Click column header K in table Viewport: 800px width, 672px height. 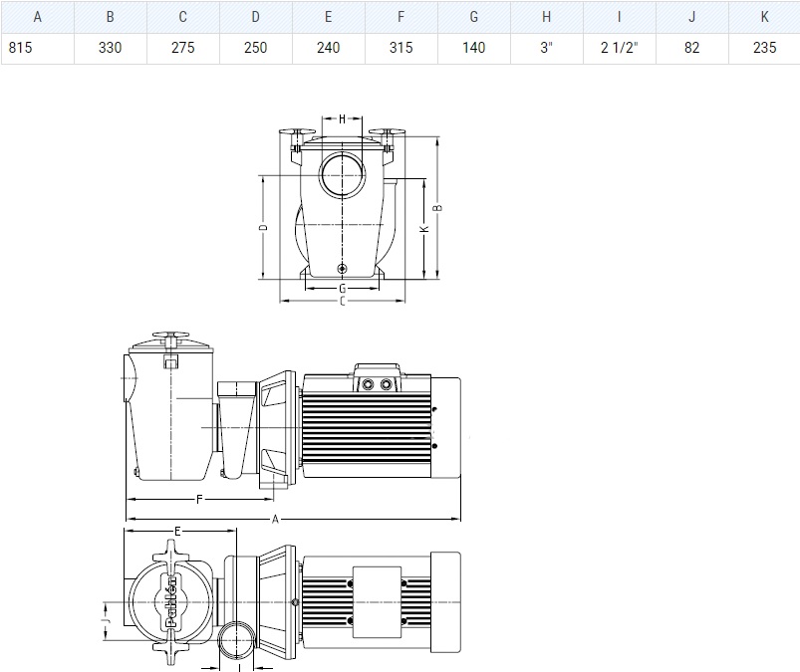coord(764,17)
